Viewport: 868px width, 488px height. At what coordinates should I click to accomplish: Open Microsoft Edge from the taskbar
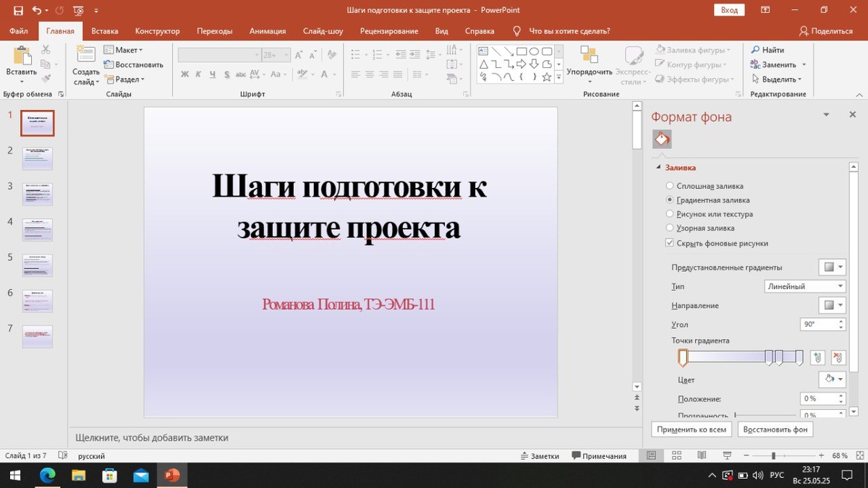coord(47,475)
